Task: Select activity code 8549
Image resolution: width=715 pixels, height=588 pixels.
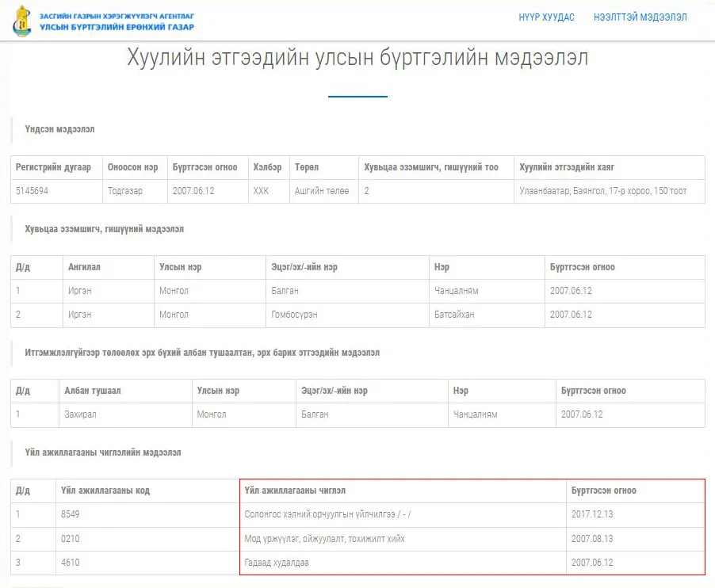Action: (x=71, y=514)
